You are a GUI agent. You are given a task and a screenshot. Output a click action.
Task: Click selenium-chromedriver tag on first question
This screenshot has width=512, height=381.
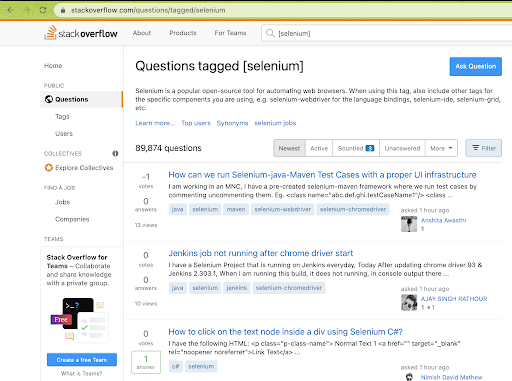coord(353,209)
